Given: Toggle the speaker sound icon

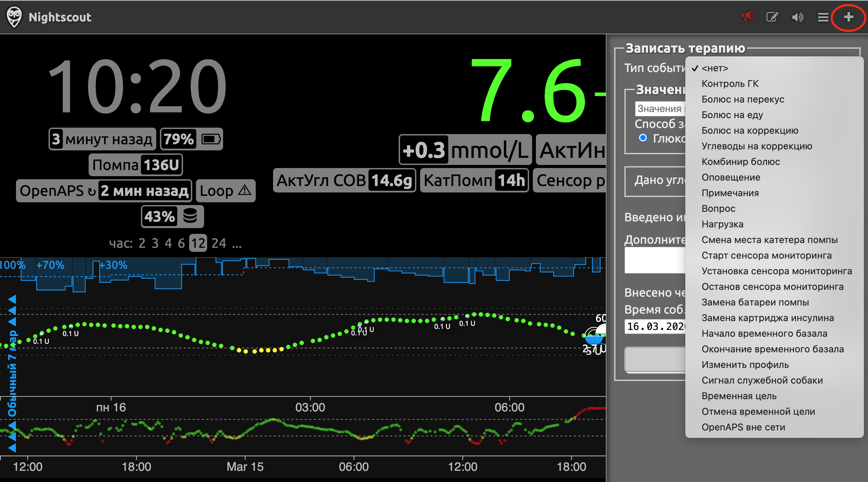Looking at the screenshot, I should click(x=797, y=17).
